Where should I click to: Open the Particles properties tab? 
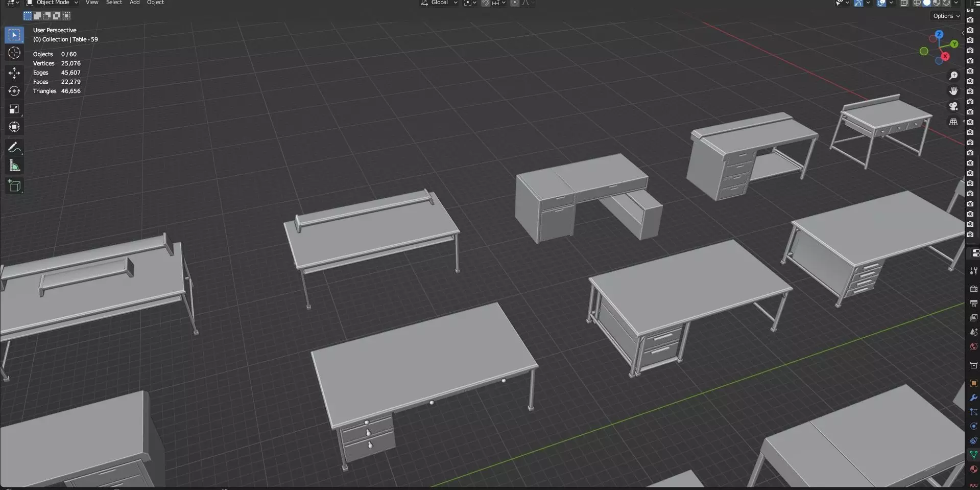click(973, 412)
